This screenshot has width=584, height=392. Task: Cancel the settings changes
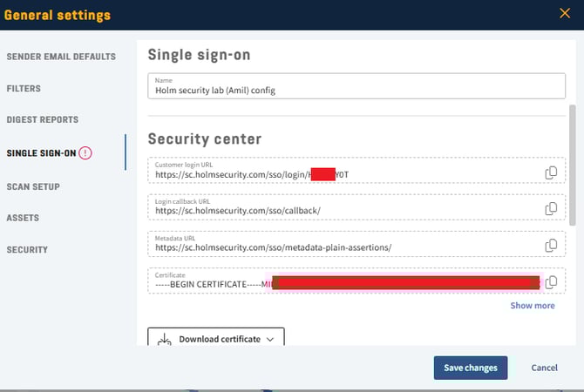click(x=544, y=368)
